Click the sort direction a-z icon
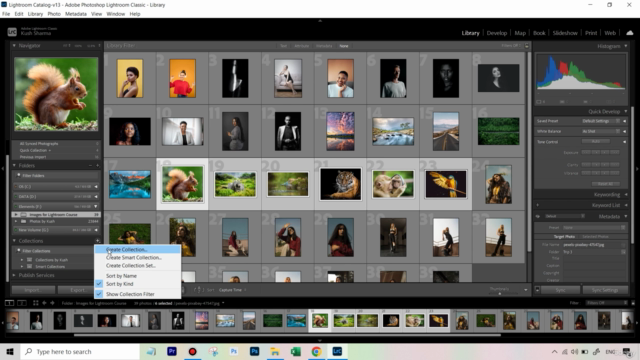The image size is (640, 360). (x=199, y=290)
